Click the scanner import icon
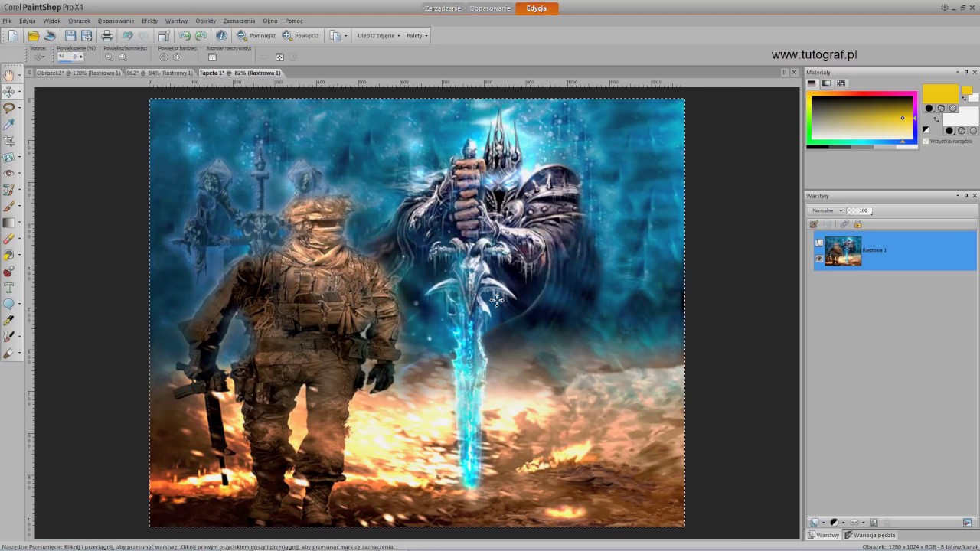The height and width of the screenshot is (551, 980). point(50,36)
